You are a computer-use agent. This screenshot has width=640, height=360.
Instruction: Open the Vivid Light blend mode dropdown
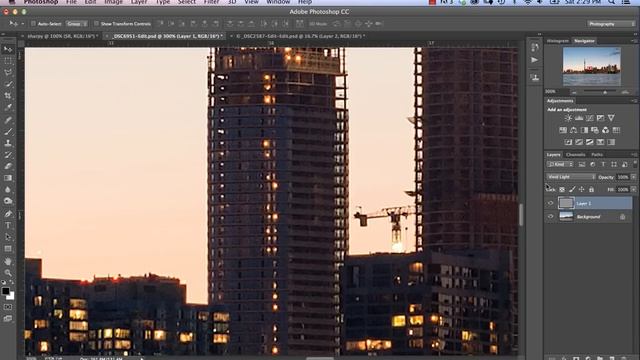(571, 177)
